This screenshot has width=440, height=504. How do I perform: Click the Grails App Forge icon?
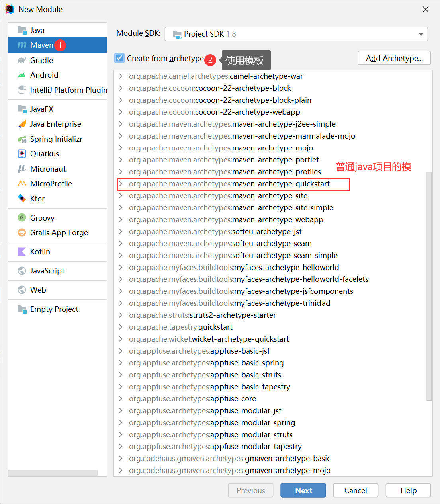click(x=22, y=232)
